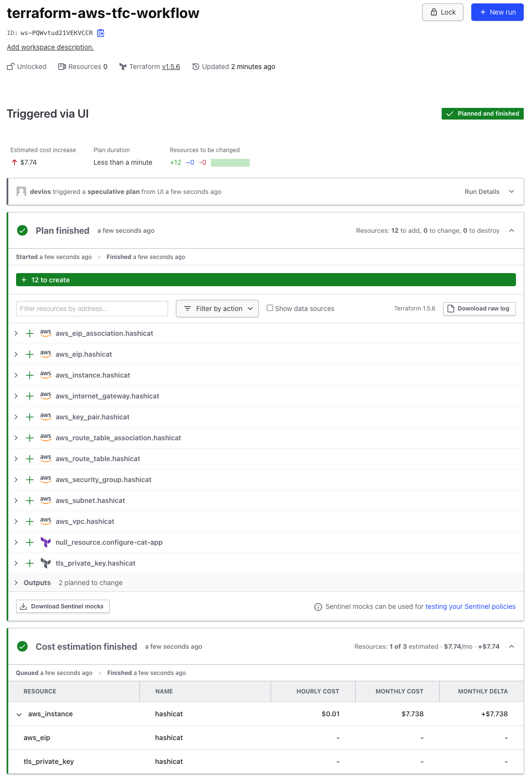Click the Lock workspace button
The width and height of the screenshot is (532, 778).
coord(443,12)
